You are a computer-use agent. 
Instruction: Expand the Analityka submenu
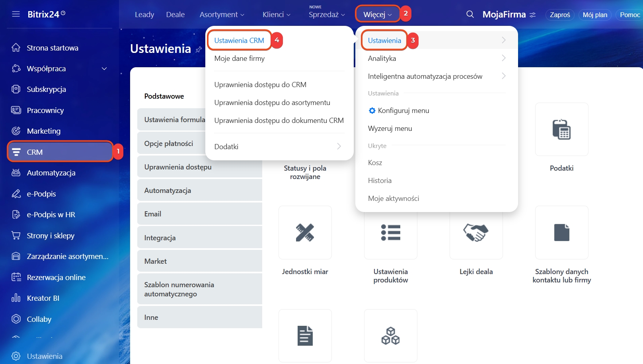tap(503, 58)
